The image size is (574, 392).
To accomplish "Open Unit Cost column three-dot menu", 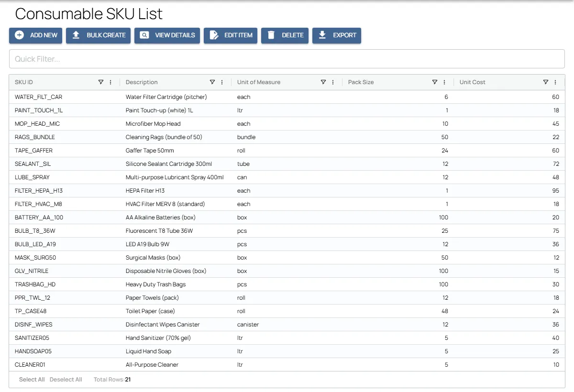I will [x=555, y=82].
